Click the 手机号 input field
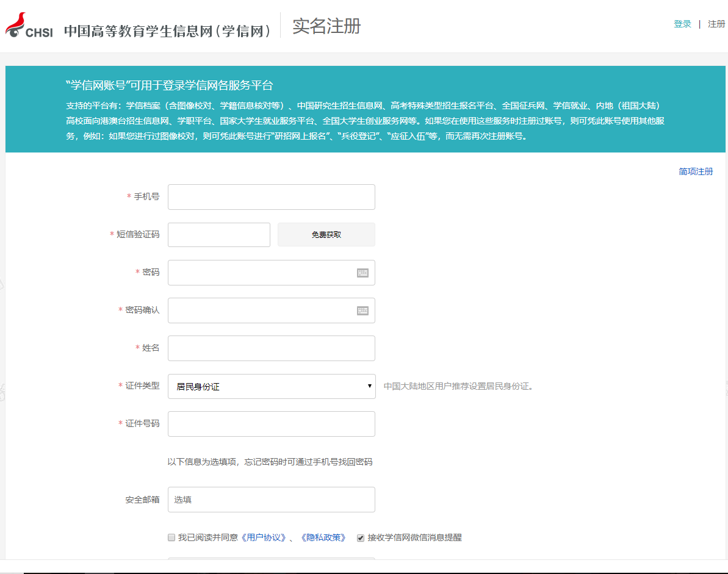This screenshot has height=574, width=728. [271, 196]
